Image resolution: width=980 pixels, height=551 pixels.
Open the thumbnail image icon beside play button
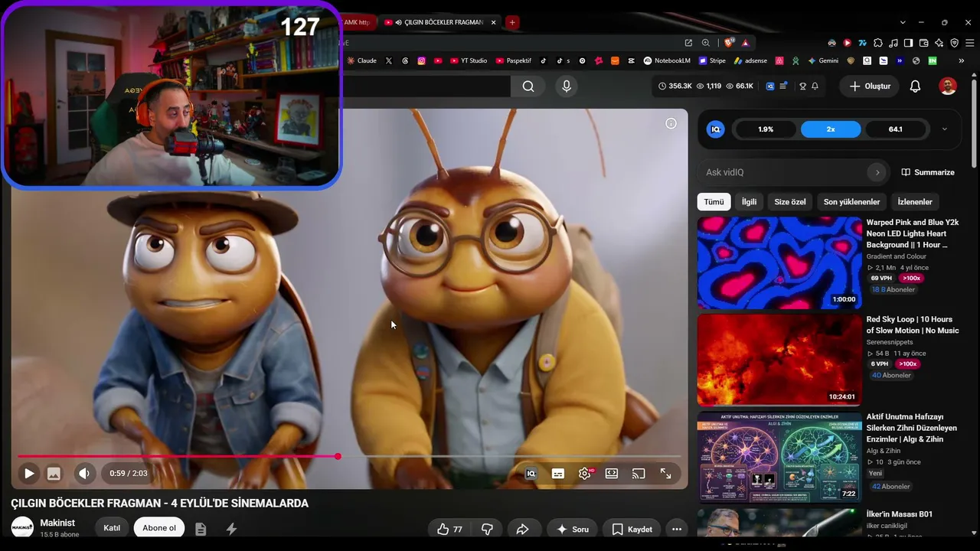pyautogui.click(x=54, y=474)
